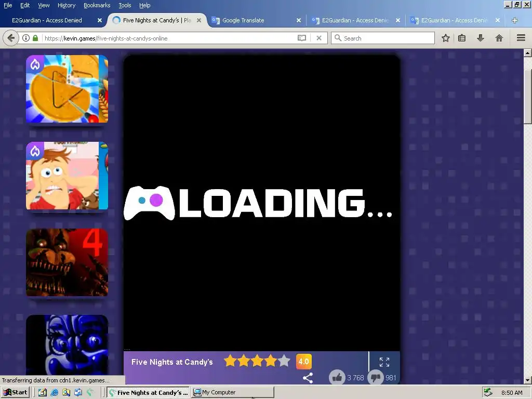Close the Google Translate tab
Viewport: 532px width, 399px height.
(299, 20)
